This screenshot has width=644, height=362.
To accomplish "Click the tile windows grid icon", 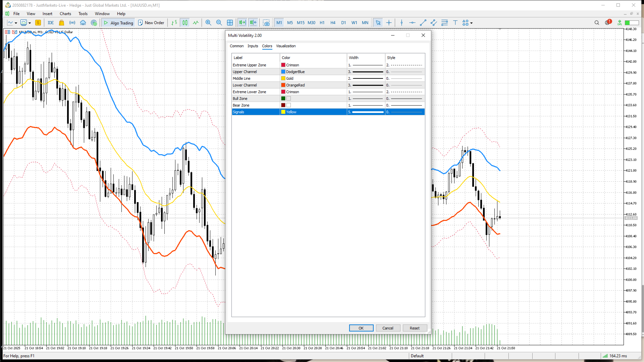I will (230, 23).
